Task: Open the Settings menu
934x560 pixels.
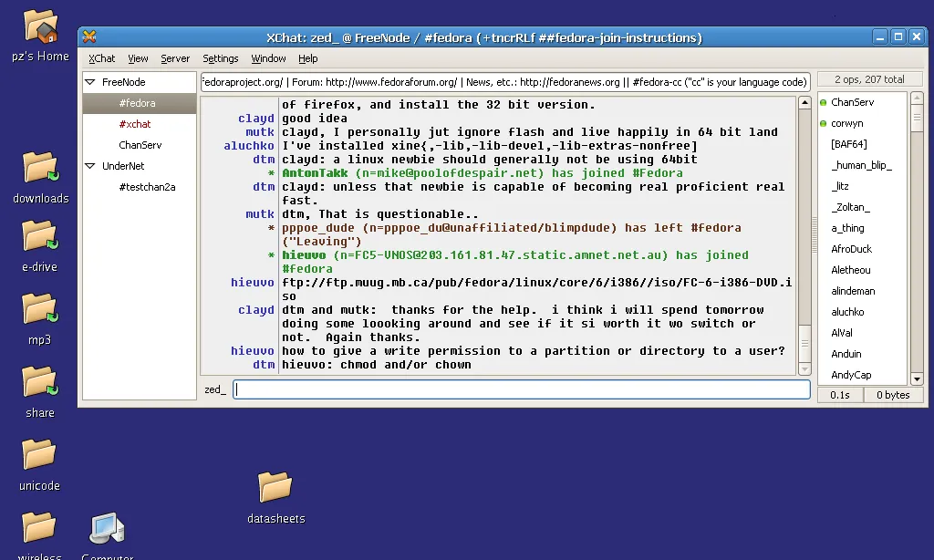Action: pyautogui.click(x=221, y=58)
